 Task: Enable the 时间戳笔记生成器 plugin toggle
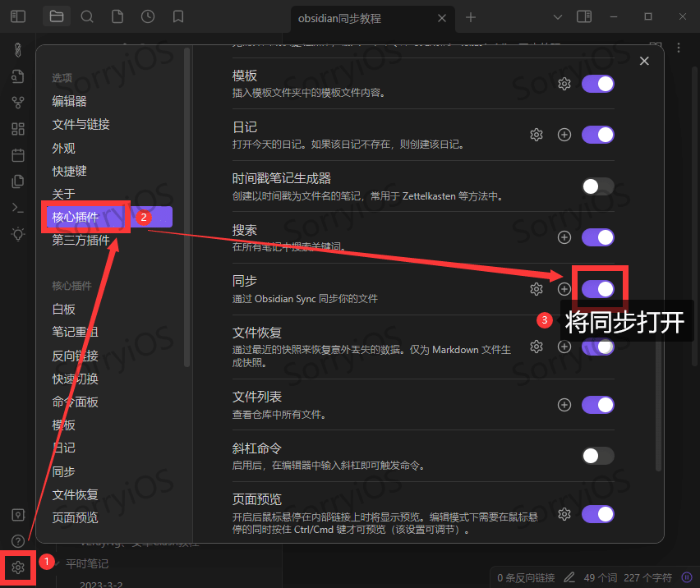click(x=598, y=186)
